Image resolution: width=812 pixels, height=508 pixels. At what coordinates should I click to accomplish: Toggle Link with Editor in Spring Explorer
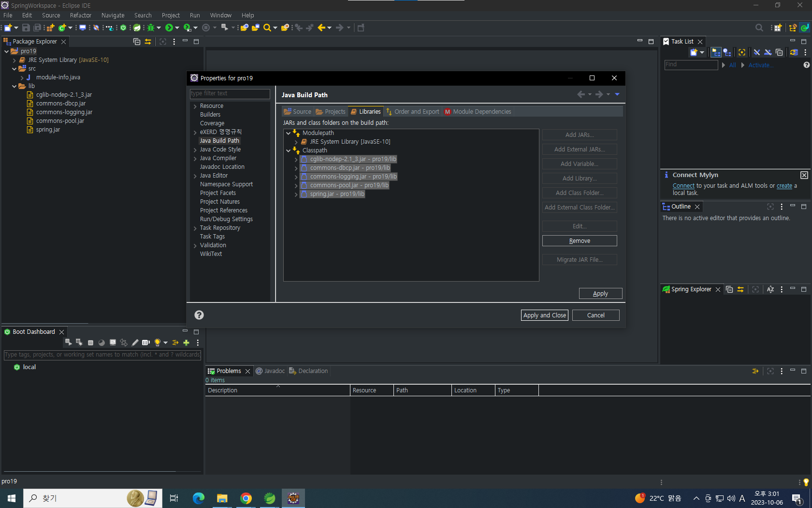pos(740,289)
